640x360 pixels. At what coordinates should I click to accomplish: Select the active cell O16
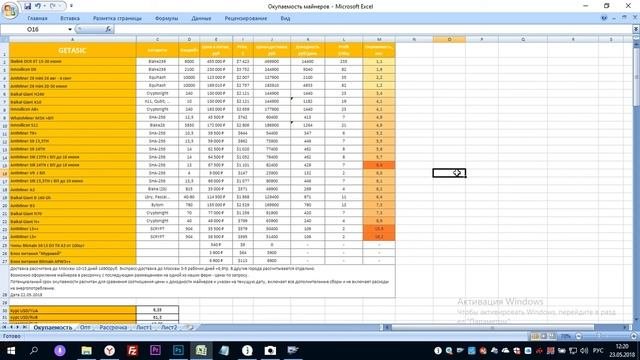tap(449, 173)
